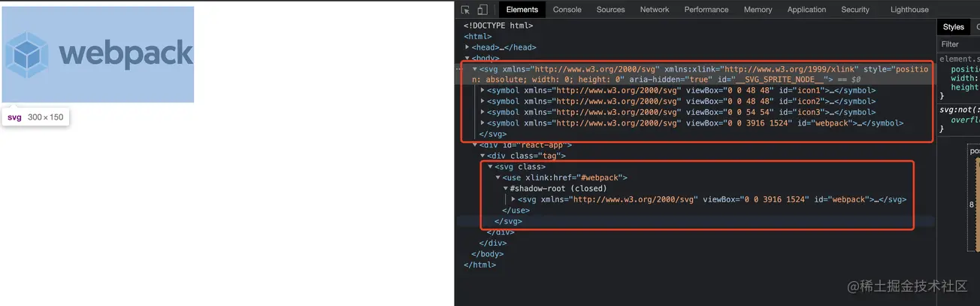Focus the Styles Filter field
The height and width of the screenshot is (306, 980).
coord(960,44)
